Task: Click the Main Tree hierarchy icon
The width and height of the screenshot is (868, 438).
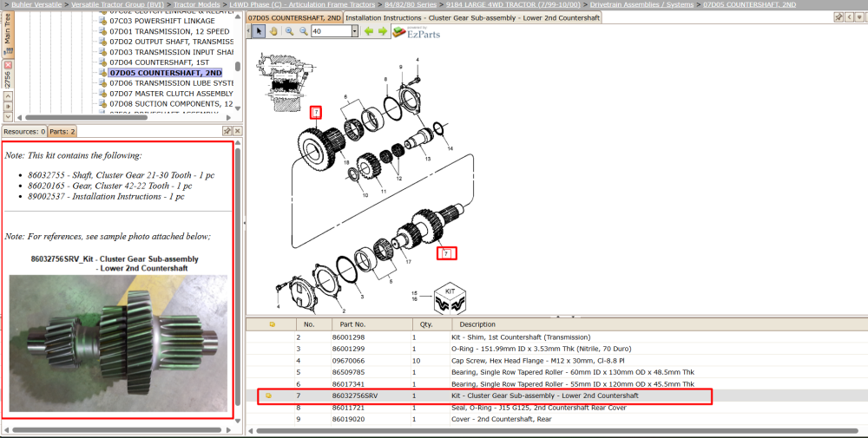Action: coord(8,51)
